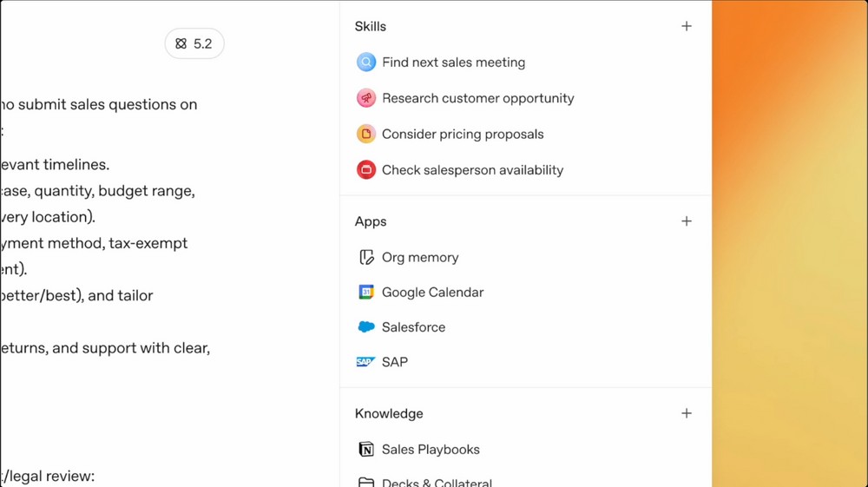Open the Sales Playbooks knowledge item
The width and height of the screenshot is (868, 487).
click(x=431, y=450)
